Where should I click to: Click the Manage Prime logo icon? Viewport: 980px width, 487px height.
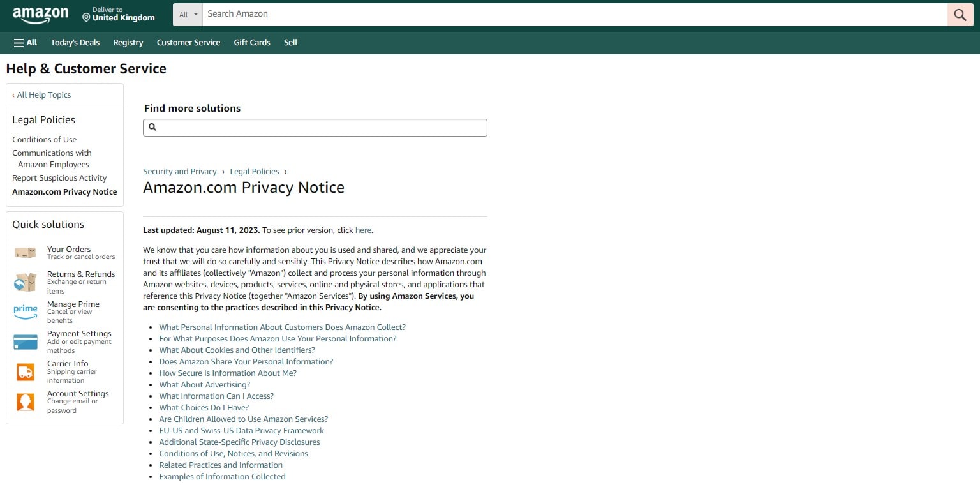click(x=26, y=311)
